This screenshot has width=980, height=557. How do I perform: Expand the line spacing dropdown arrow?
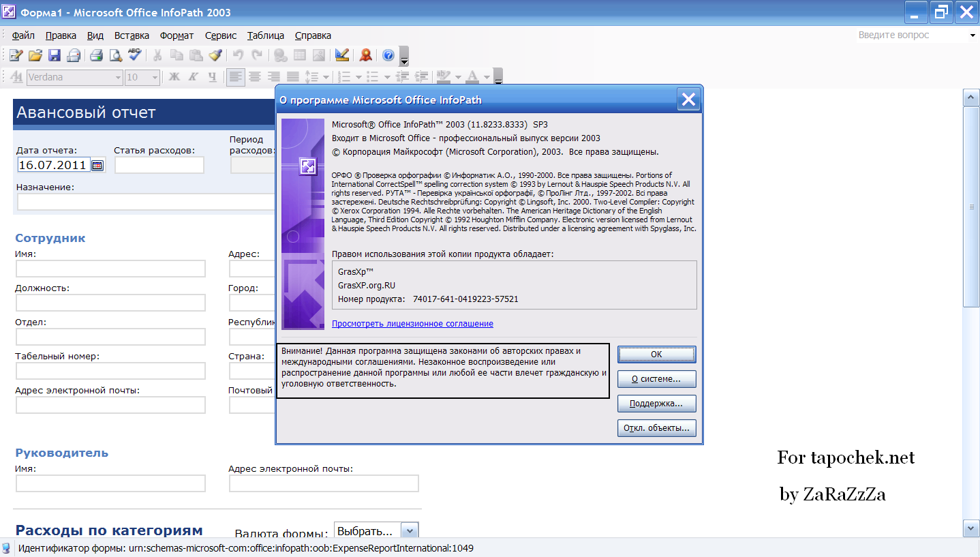tap(326, 77)
